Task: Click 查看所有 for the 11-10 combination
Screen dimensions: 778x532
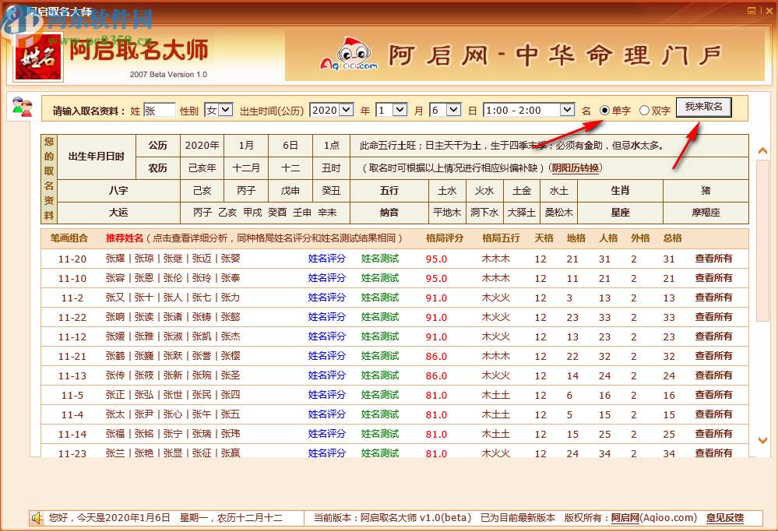Action: pyautogui.click(x=715, y=278)
